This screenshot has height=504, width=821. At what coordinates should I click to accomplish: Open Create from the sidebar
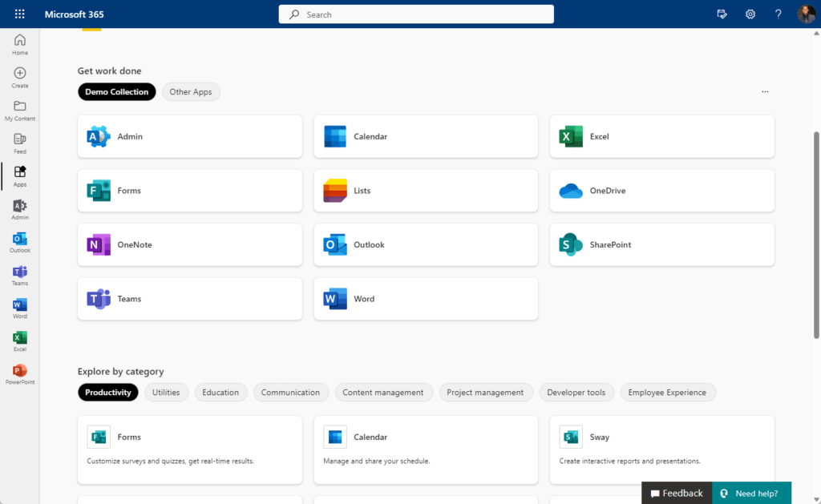pos(20,78)
